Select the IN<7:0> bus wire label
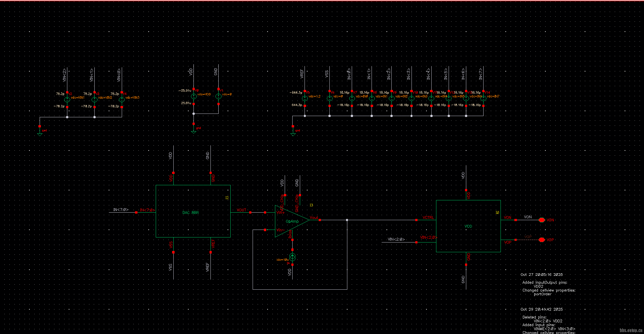The image size is (644, 334). point(121,210)
